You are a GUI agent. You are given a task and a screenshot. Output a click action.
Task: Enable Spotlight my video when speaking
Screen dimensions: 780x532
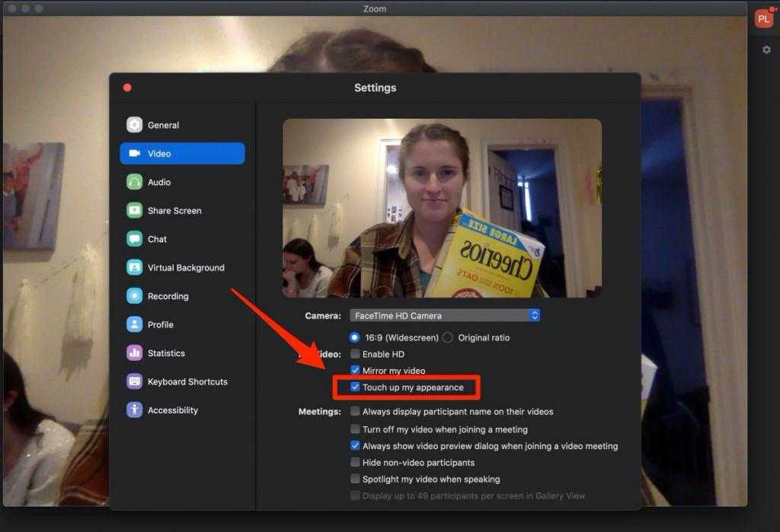tap(355, 479)
